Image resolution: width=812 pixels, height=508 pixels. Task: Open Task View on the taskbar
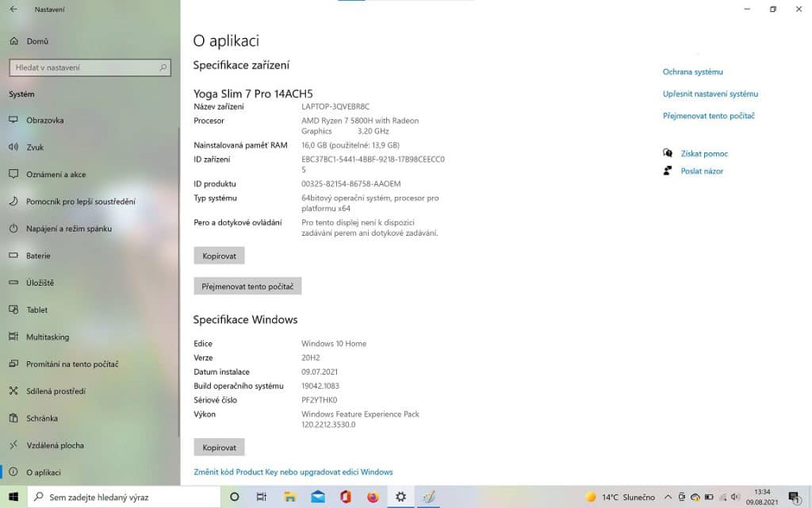[262, 497]
